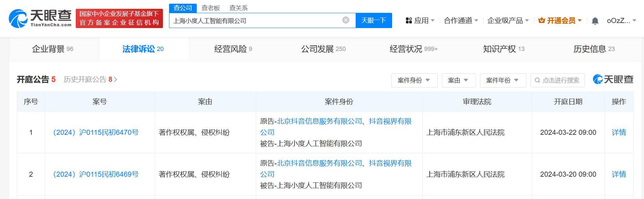644x199 pixels.
Task: Click the 2024-03-20 09:00 hearing date
Action: pyautogui.click(x=568, y=174)
